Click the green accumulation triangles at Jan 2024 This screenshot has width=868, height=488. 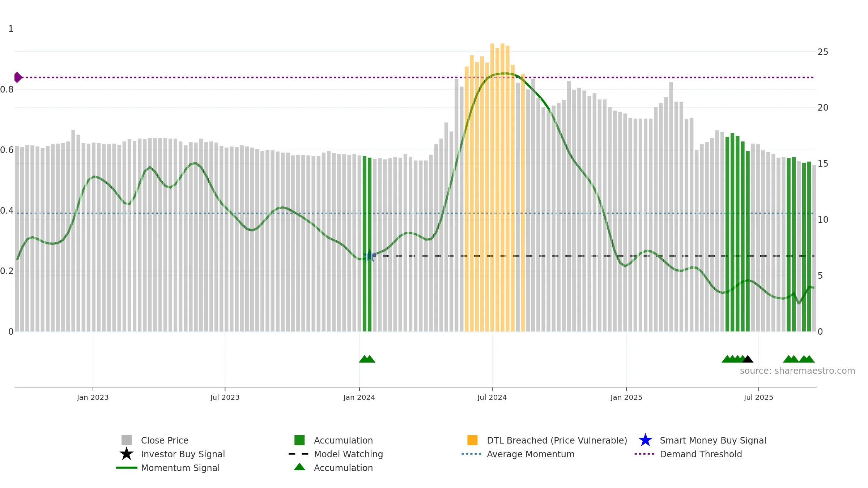pos(367,359)
